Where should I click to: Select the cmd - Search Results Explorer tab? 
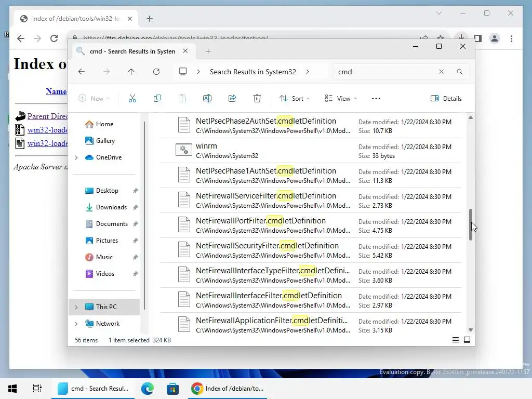(132, 51)
